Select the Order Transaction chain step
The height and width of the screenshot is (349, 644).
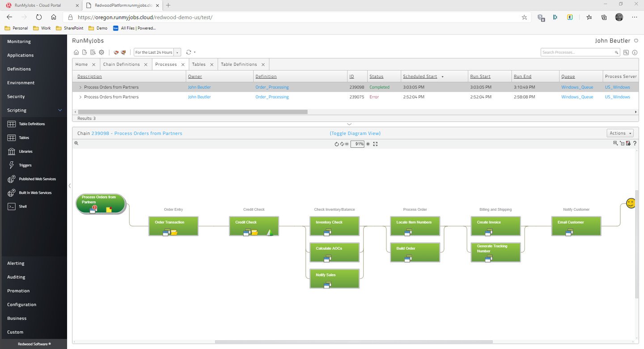click(x=174, y=226)
